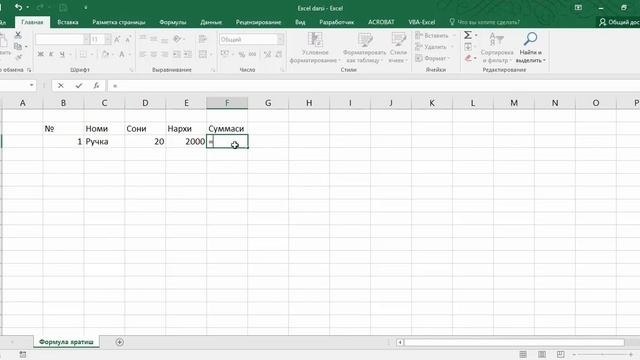640x360 pixels.
Task: Click the Tell Me search box
Action: click(x=484, y=22)
